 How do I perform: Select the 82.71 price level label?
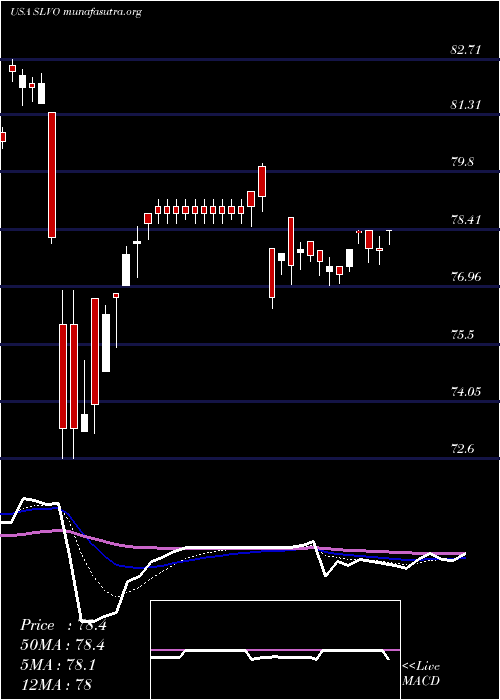point(466,50)
